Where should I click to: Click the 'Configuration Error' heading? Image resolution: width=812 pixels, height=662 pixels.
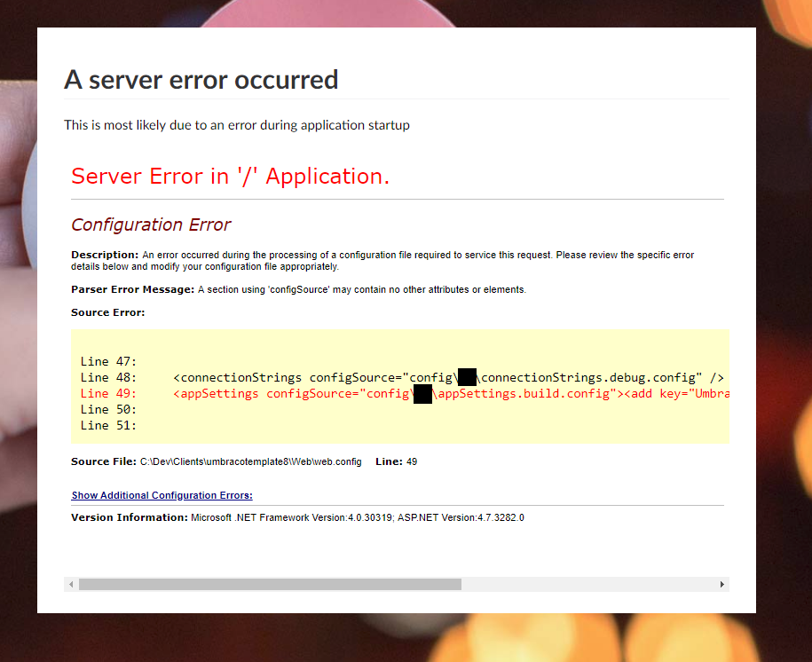tap(151, 225)
